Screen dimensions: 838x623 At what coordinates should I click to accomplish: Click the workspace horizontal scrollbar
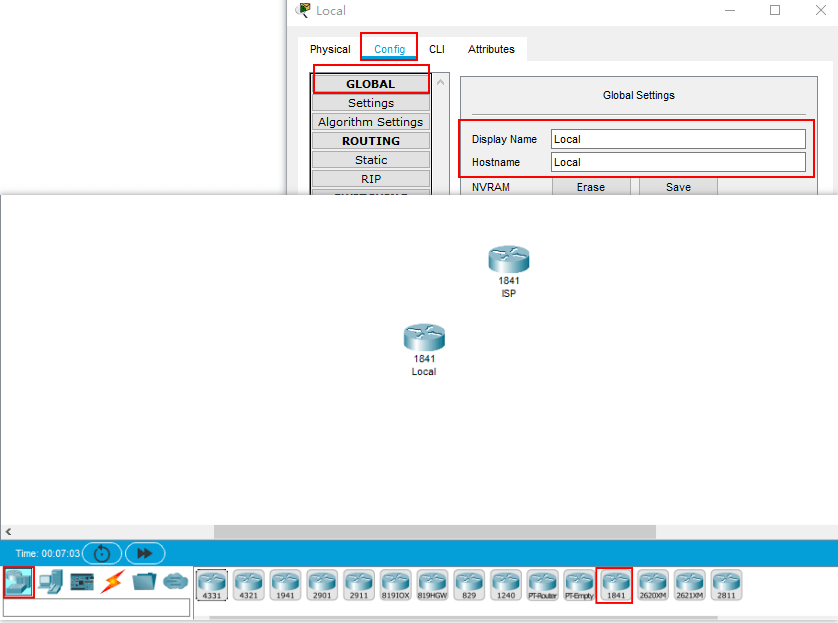(434, 532)
